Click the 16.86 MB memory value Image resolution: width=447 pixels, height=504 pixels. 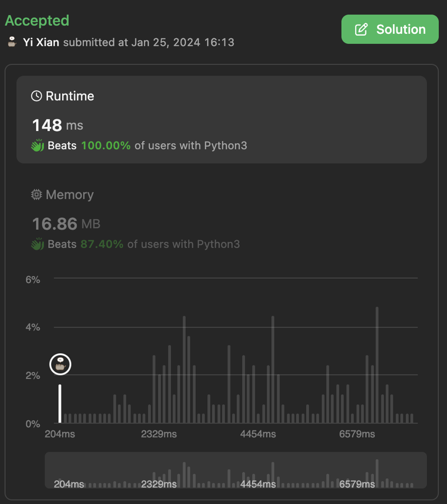[66, 223]
